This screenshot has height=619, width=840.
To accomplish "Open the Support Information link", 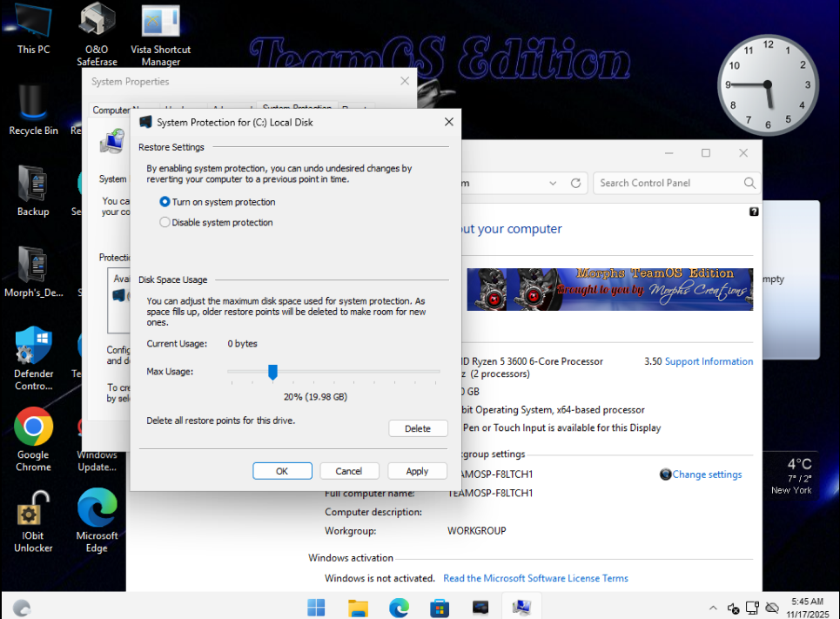I will [709, 361].
